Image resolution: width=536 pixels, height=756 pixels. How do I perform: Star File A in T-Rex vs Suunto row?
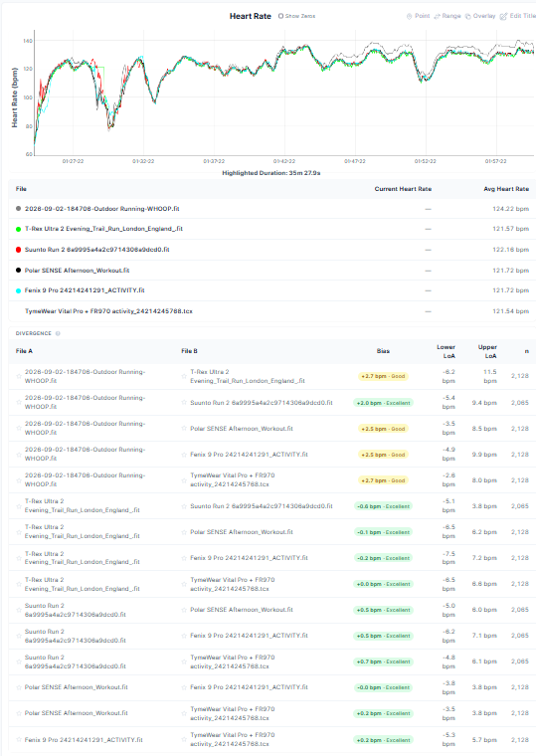point(19,505)
